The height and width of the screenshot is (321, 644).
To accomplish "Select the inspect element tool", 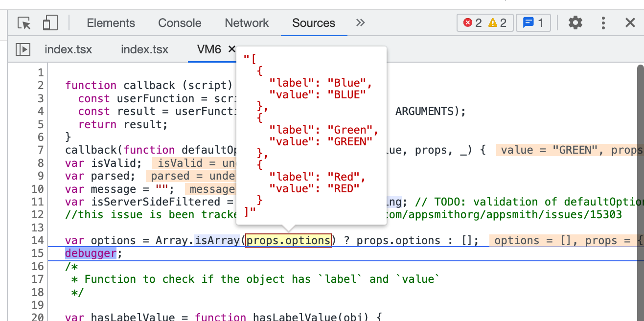I will coord(23,23).
